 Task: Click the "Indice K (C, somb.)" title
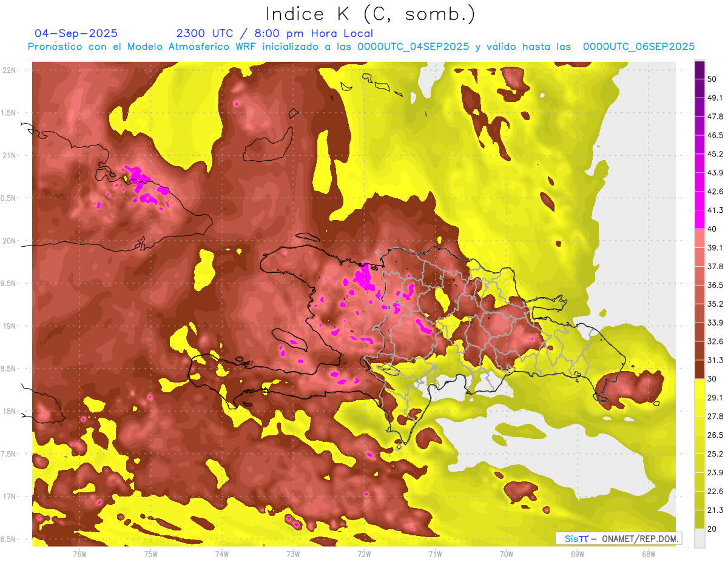pyautogui.click(x=370, y=13)
